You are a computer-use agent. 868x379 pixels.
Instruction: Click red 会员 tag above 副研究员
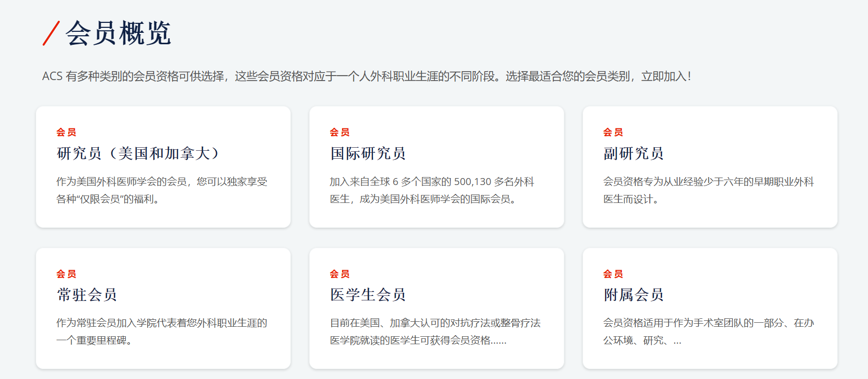(613, 132)
